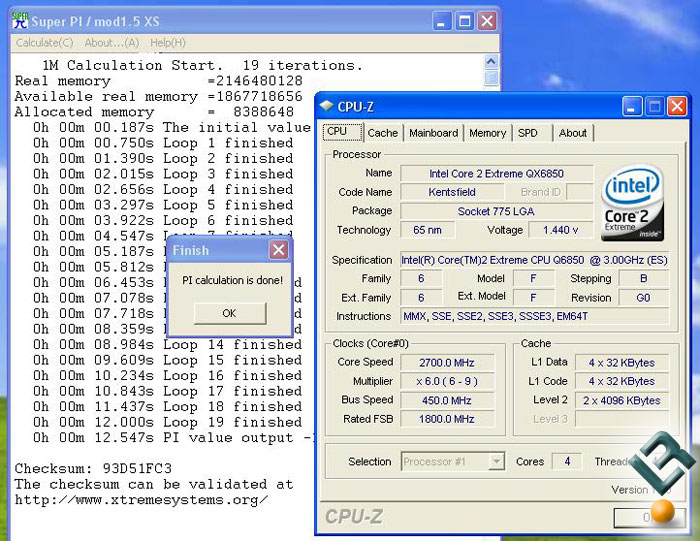Image resolution: width=700 pixels, height=541 pixels.
Task: Click the Bus Speed value 450.0 MHz
Action: [x=447, y=400]
